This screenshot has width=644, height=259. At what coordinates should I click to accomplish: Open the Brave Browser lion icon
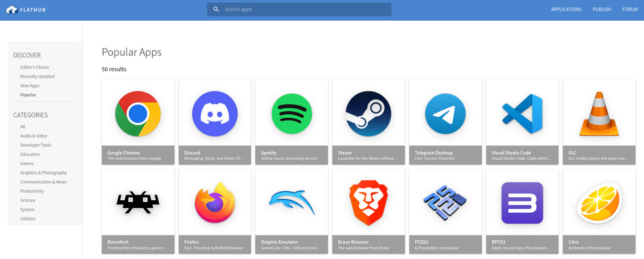(369, 202)
